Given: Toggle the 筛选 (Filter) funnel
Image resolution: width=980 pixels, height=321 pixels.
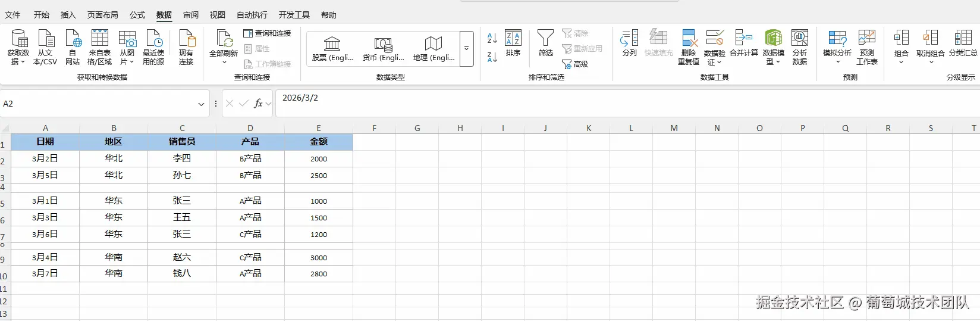Looking at the screenshot, I should pos(545,43).
